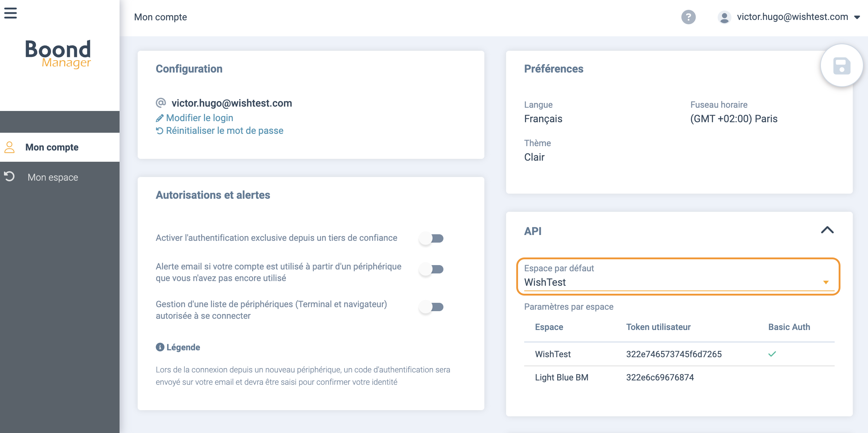Click the Préférences heading

click(554, 69)
